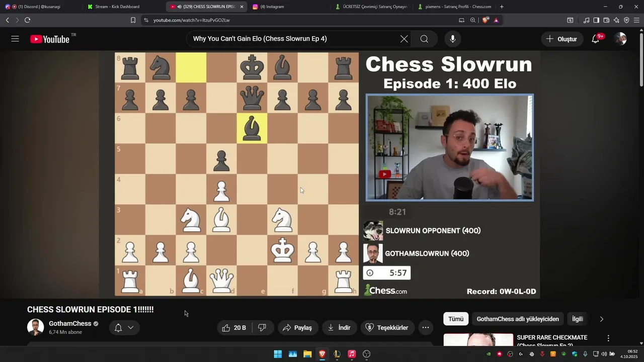Click the YouTube search magnifier button

pos(424,39)
